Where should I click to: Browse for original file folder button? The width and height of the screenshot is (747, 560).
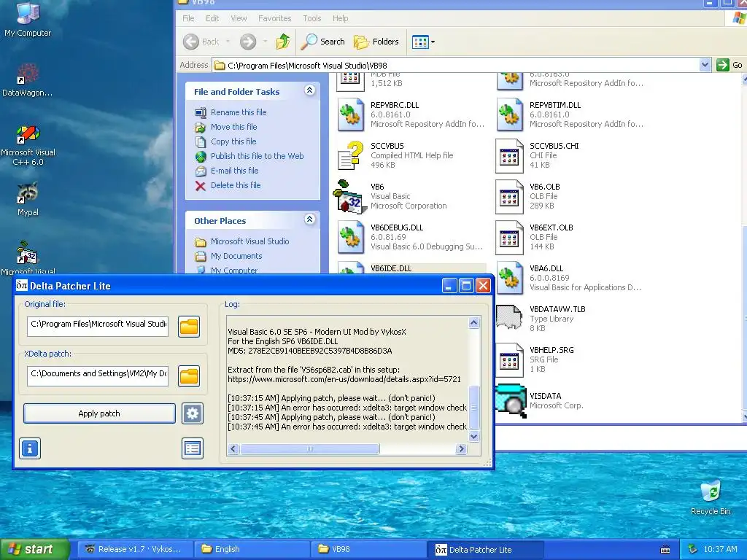pyautogui.click(x=189, y=327)
